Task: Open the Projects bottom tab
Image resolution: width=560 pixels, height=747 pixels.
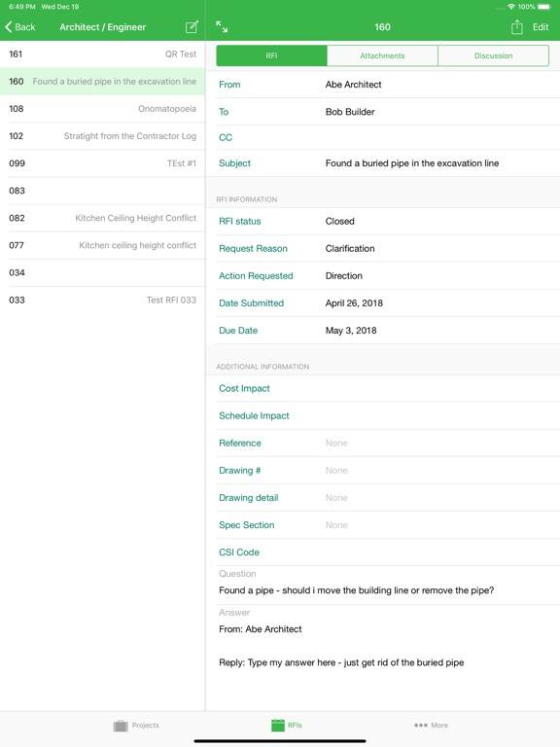Action: coord(136,725)
